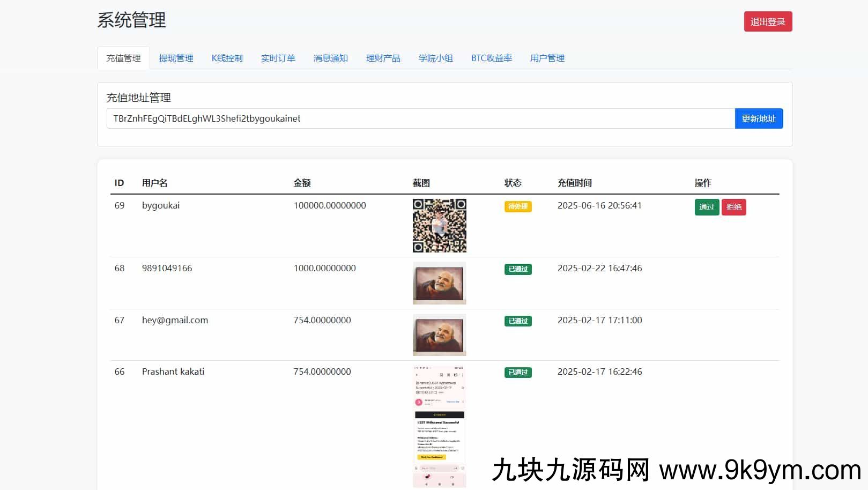Switch to the 学院小组 tab
Screen dimensions: 868x490
pyautogui.click(x=435, y=58)
